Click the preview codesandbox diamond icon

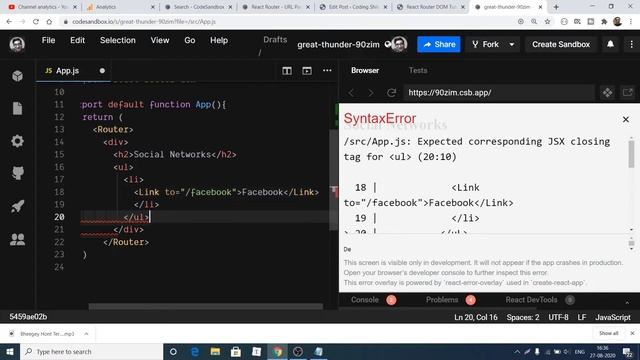(607, 93)
